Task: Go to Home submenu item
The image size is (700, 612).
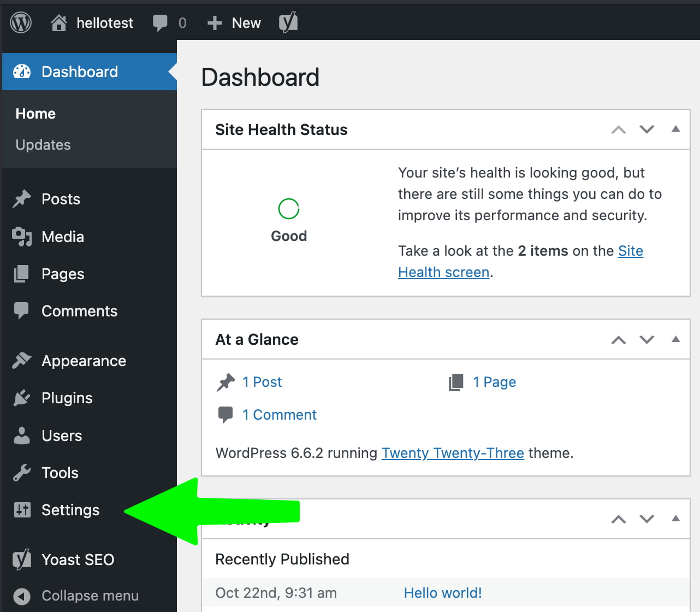Action: point(35,114)
